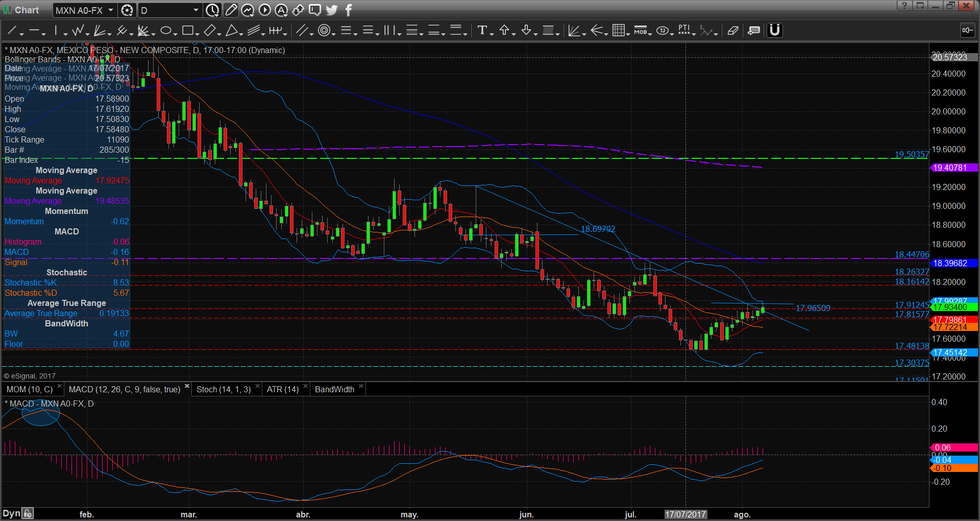Image resolution: width=980 pixels, height=521 pixels.
Task: Toggle the Dyn lock icon
Action: [28, 513]
